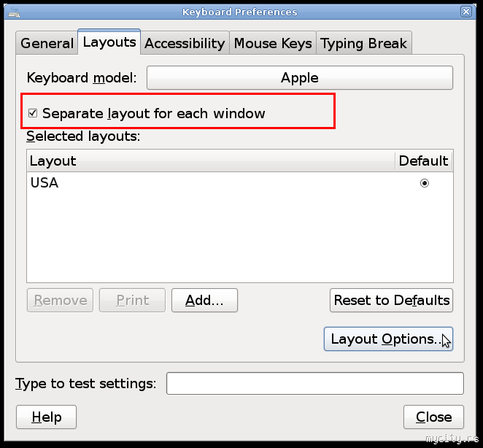
Task: Open the Keyboard model selector showing Apple
Action: [x=299, y=78]
